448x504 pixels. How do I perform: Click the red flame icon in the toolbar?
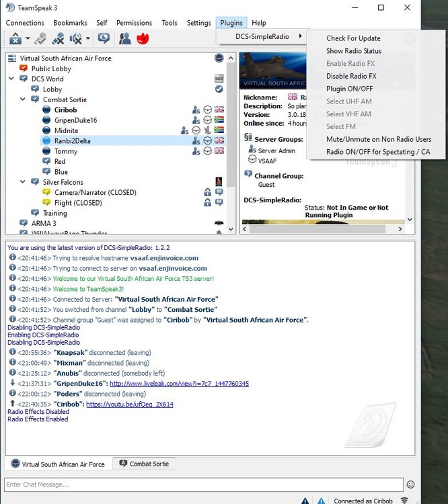coord(143,38)
